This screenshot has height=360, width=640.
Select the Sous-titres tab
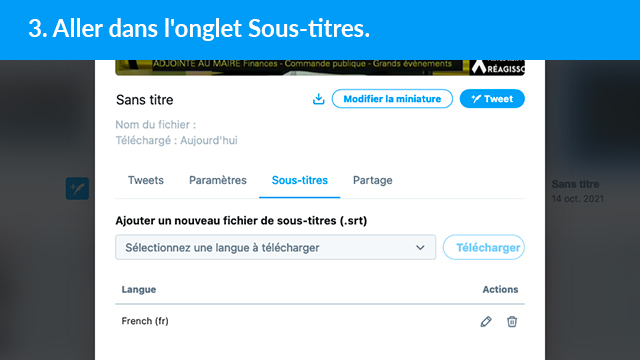pyautogui.click(x=300, y=180)
